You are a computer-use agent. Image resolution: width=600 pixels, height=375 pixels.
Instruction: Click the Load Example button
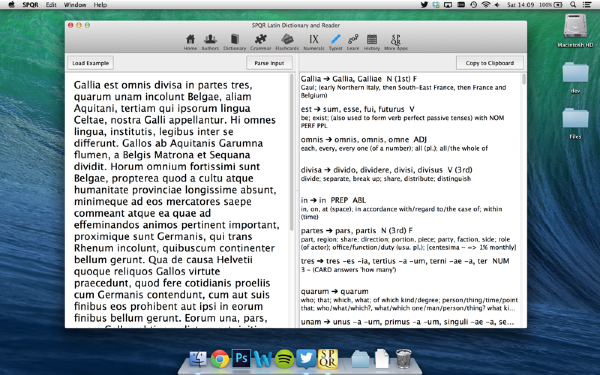click(91, 63)
